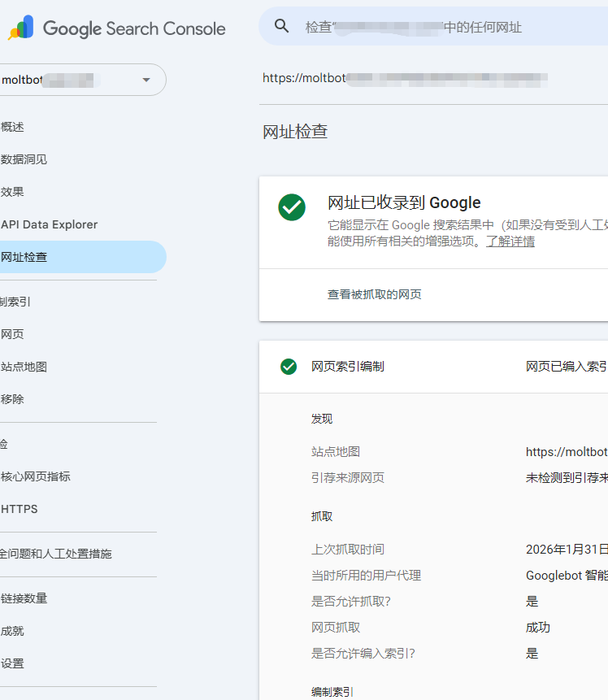The height and width of the screenshot is (700, 608).
Task: Click the inspected https://moltbot URL text
Action: [x=405, y=78]
